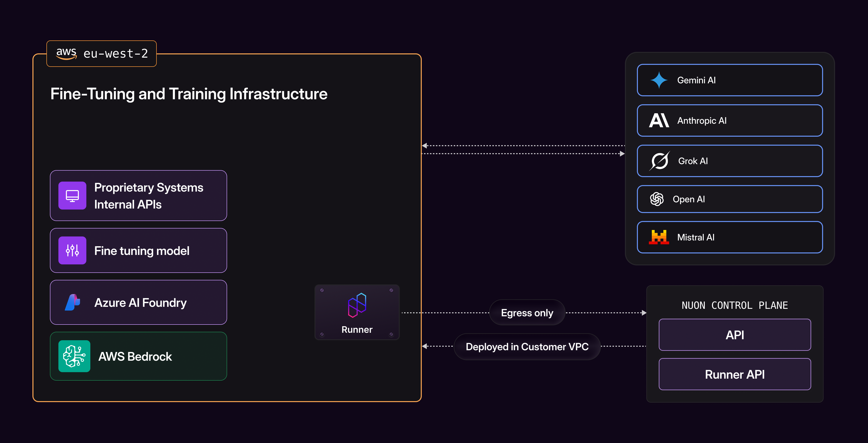
Task: Click the purple monitor icon
Action: click(x=72, y=195)
